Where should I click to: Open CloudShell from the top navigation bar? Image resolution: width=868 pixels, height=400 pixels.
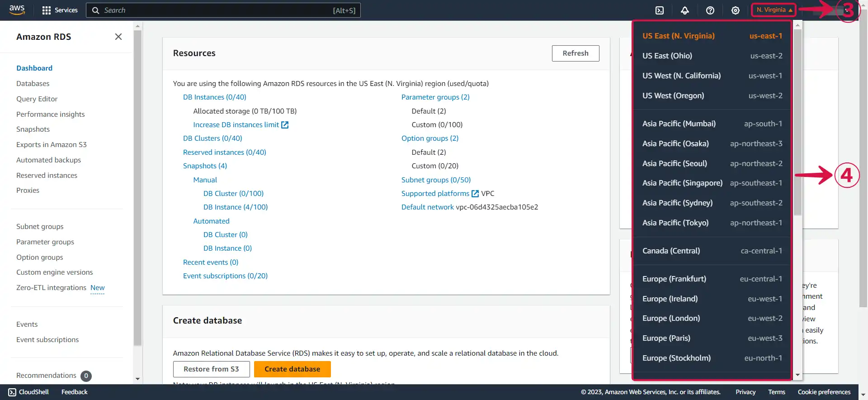click(x=660, y=10)
